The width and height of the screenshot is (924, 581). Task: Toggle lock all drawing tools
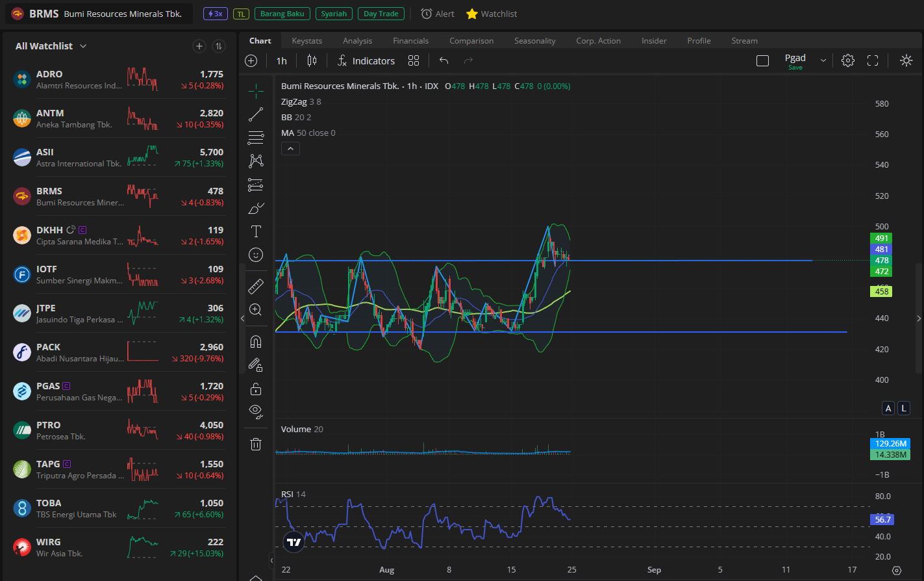point(256,389)
